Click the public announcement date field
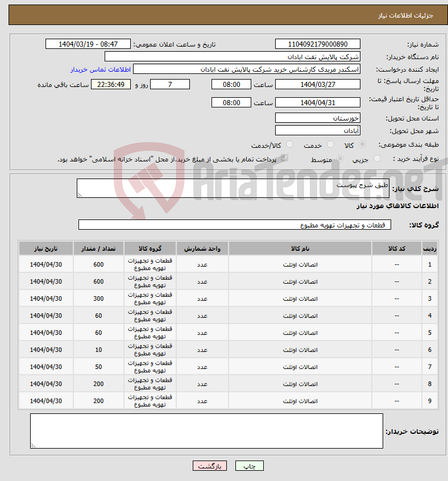448x481 pixels. (x=88, y=44)
